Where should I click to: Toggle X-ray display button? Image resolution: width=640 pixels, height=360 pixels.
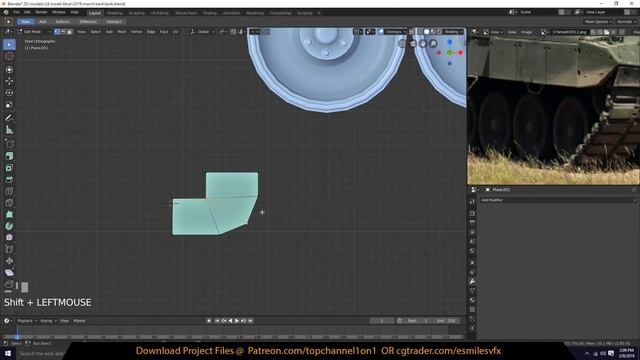tap(412, 31)
